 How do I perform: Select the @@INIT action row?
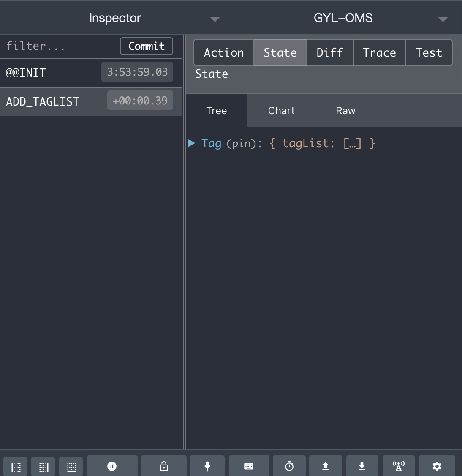[x=91, y=73]
